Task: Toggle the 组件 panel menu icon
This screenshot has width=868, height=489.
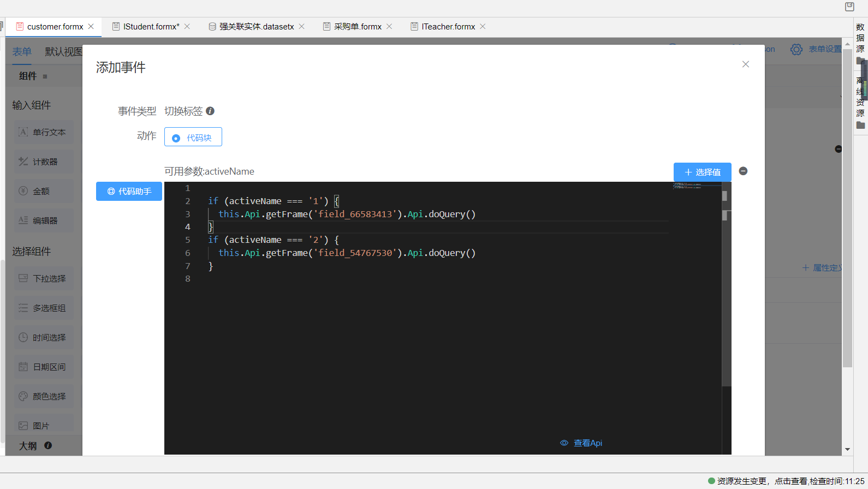Action: coord(45,76)
